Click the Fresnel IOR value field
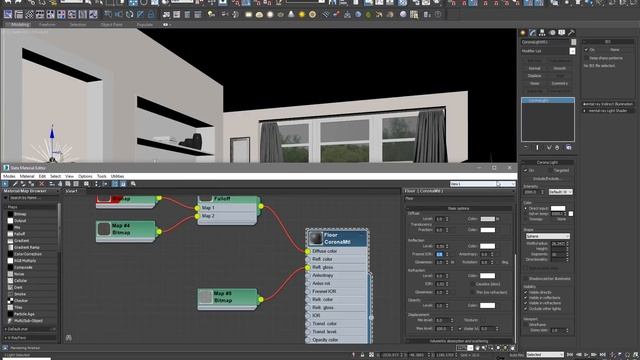The image size is (640, 360). 440,254
